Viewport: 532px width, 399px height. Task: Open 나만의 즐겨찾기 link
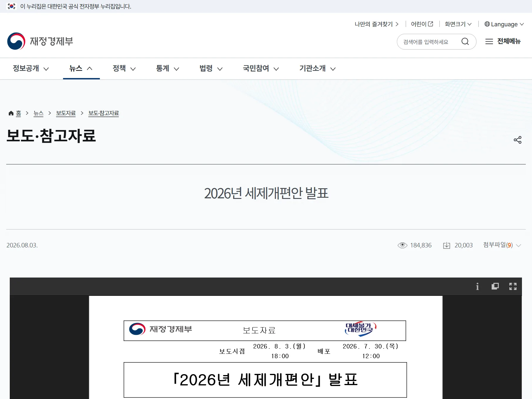coord(377,24)
